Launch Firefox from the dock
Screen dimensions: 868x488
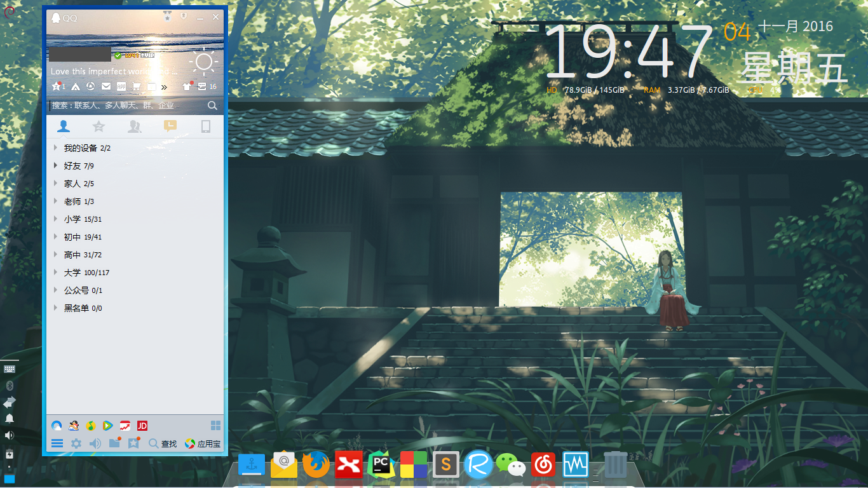[316, 464]
